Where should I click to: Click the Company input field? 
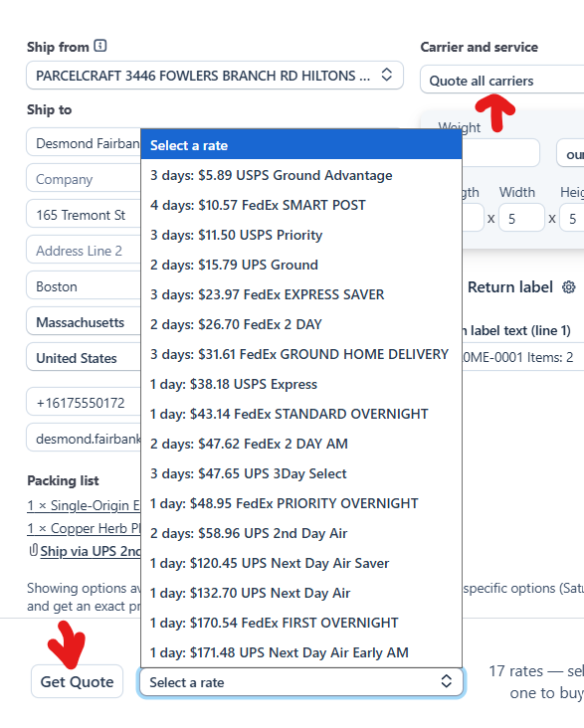click(84, 179)
